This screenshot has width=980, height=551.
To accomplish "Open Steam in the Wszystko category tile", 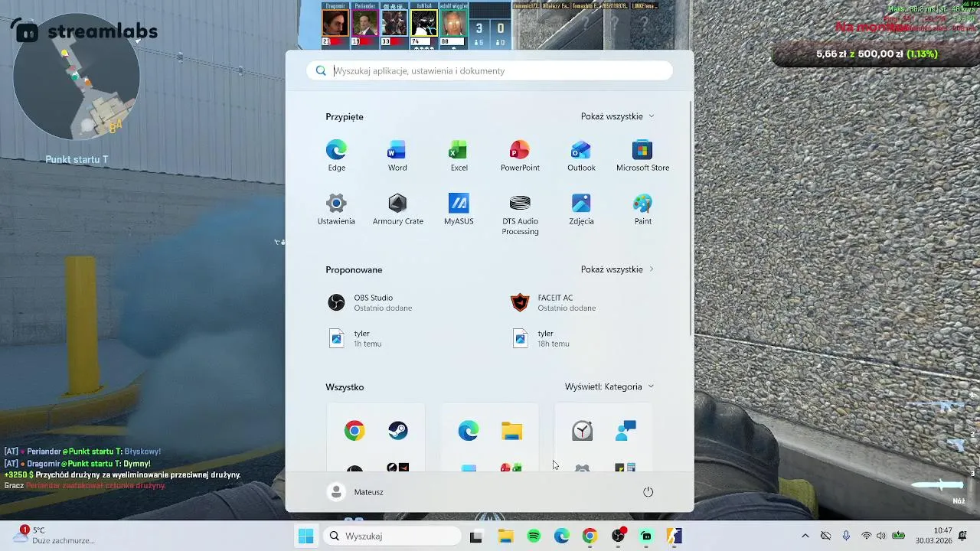I will point(397,431).
